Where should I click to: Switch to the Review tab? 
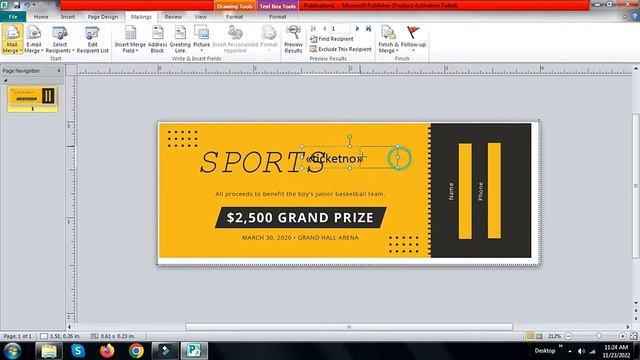[173, 17]
